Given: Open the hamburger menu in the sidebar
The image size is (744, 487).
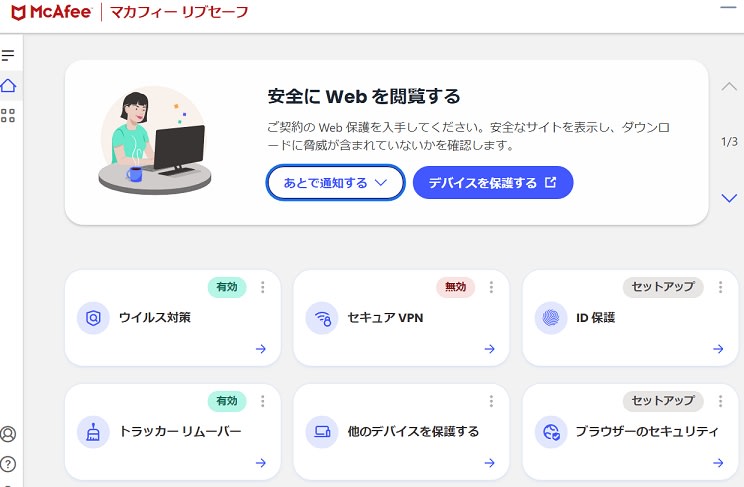Looking at the screenshot, I should pyautogui.click(x=8, y=56).
